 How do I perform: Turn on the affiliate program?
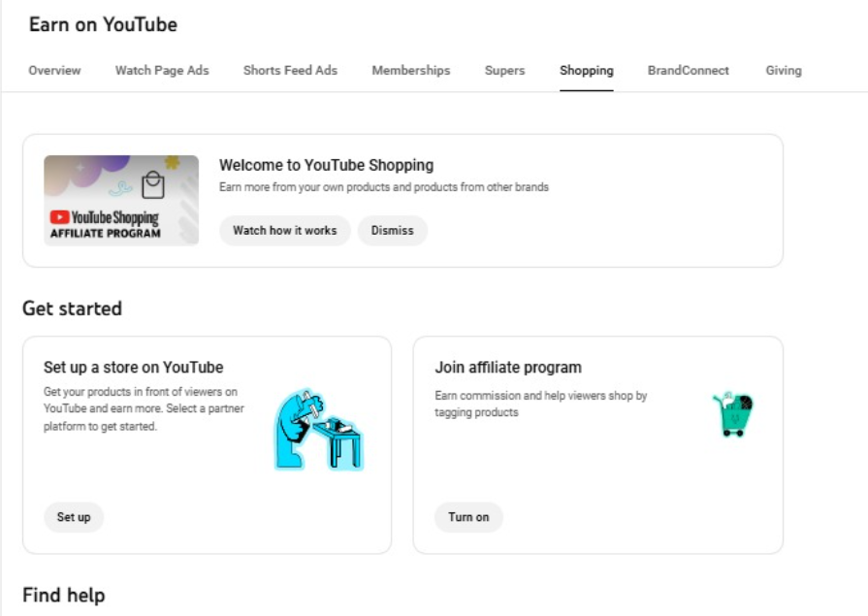pos(468,517)
